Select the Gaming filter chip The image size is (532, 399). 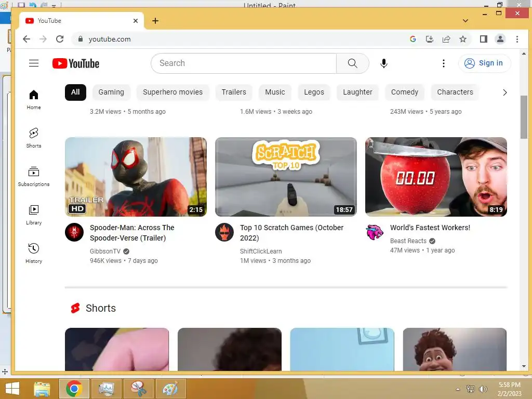point(111,92)
